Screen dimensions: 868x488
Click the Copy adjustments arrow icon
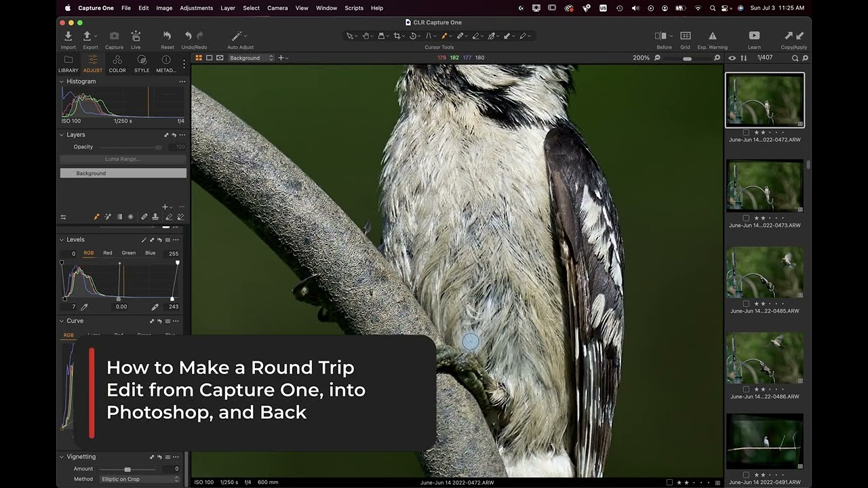pyautogui.click(x=789, y=36)
